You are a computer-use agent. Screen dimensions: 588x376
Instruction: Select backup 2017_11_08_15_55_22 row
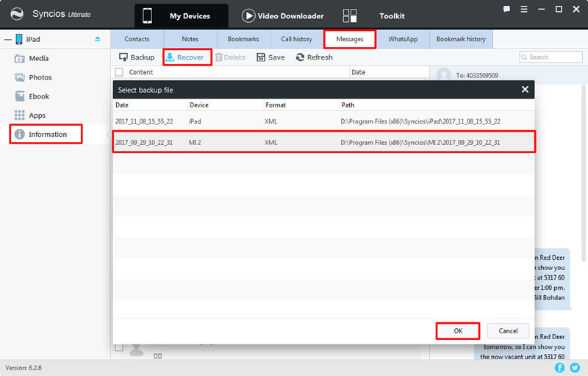[x=324, y=121]
